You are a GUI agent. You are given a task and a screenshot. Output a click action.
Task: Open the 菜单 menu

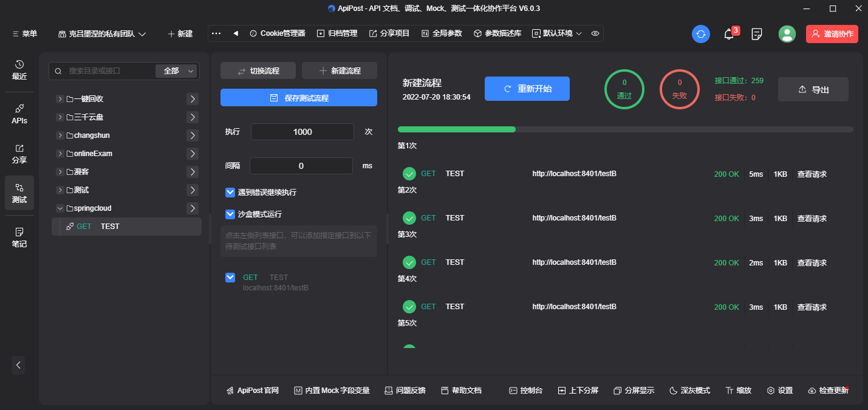(25, 34)
